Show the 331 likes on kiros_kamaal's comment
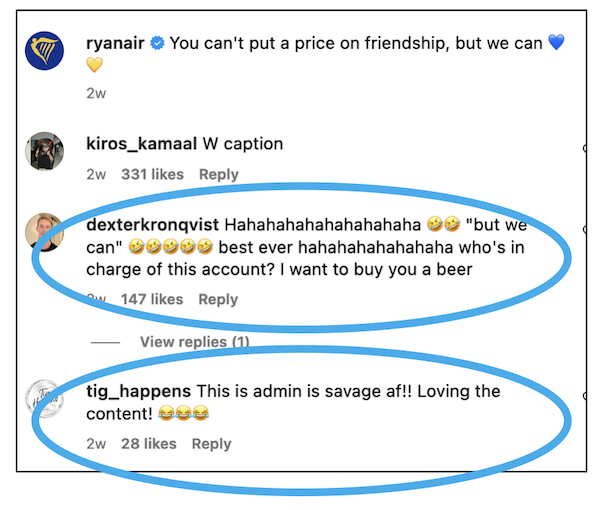This screenshot has width=600, height=510. click(x=151, y=174)
